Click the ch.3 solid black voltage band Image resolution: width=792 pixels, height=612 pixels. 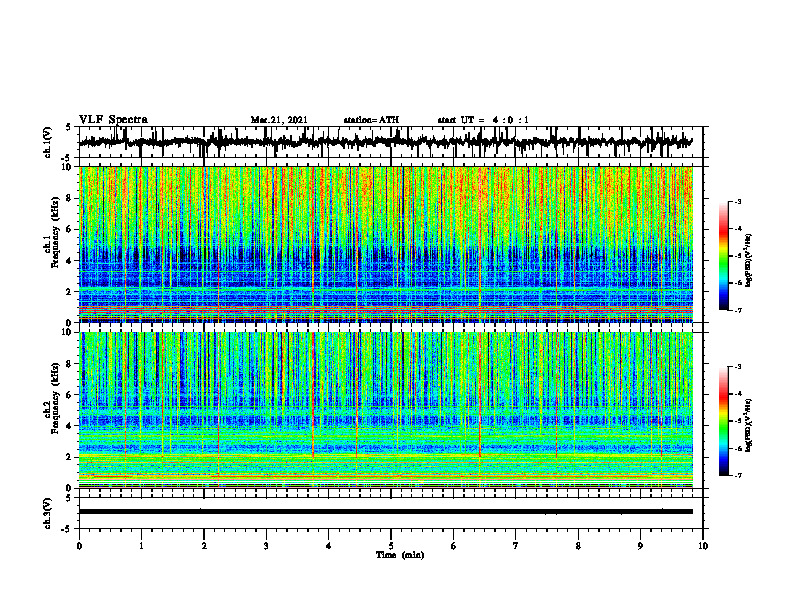tap(385, 512)
